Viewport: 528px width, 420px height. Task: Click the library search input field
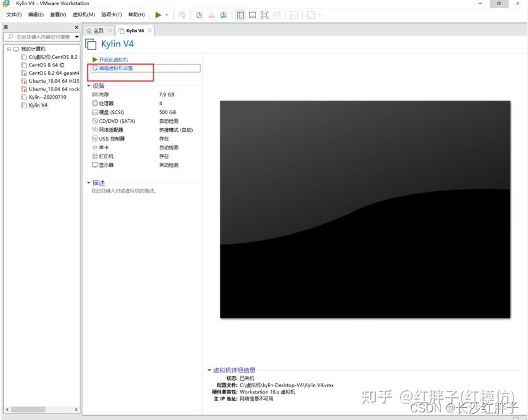coord(39,37)
